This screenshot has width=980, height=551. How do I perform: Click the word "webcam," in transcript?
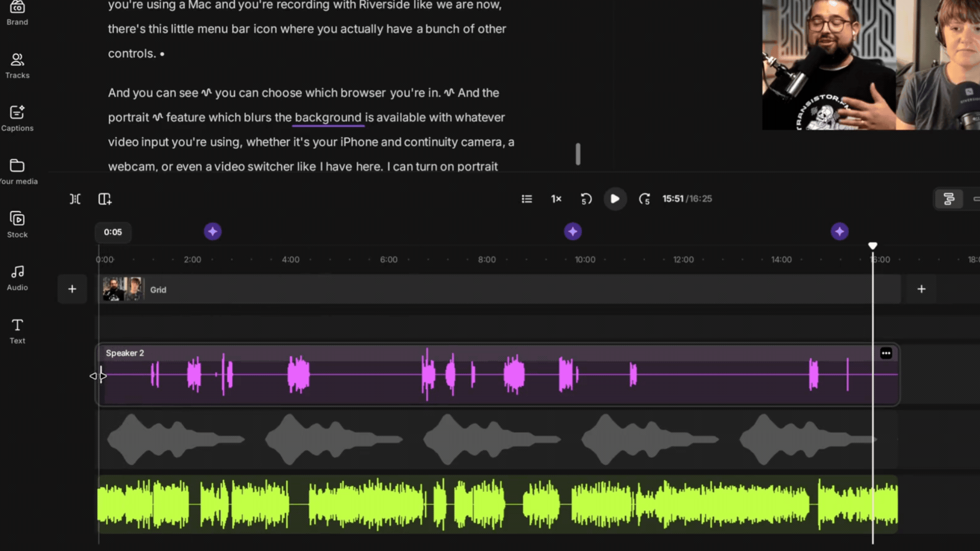tap(133, 167)
